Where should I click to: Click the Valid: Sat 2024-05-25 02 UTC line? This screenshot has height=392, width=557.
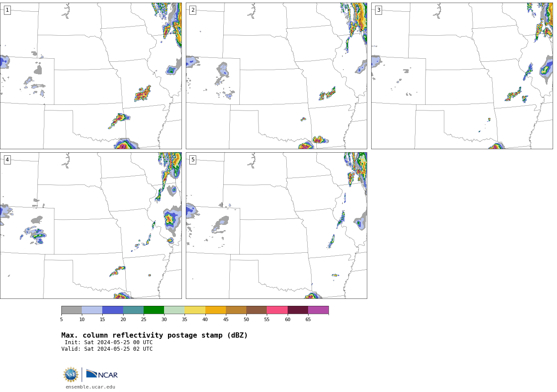point(107,349)
